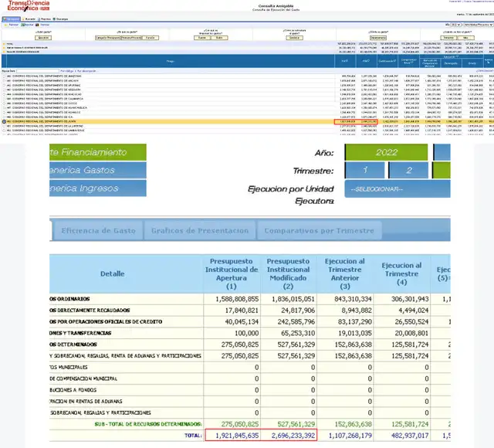Image resolution: width=494 pixels, height=448 pixels.
Task: Select the La Libertad regional government radio button
Action: pos(4,126)
